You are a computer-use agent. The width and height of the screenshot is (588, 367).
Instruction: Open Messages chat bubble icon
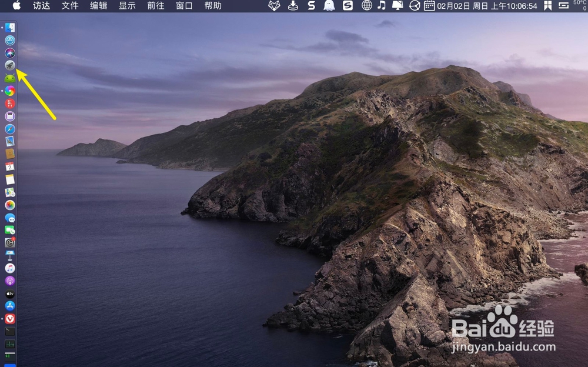[10, 218]
